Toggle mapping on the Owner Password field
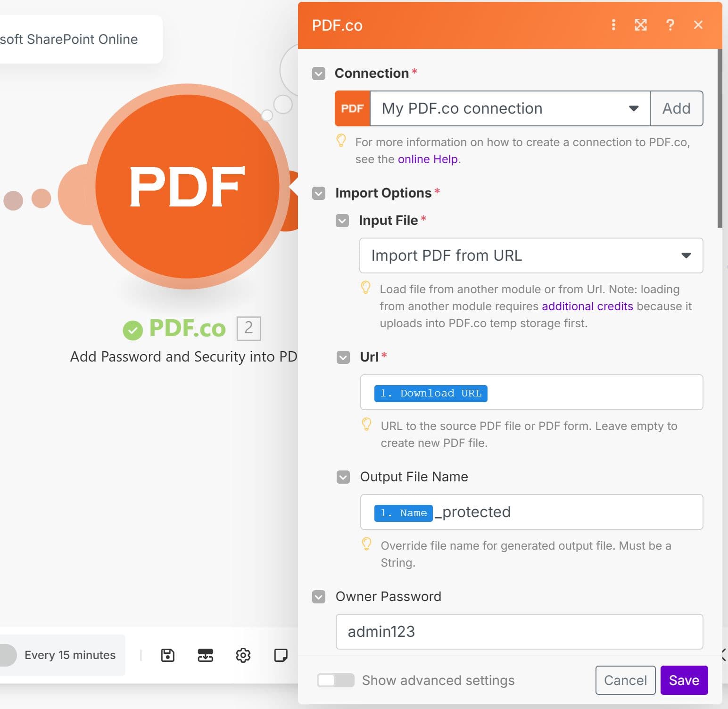Screen dimensions: 728x709 point(319,597)
